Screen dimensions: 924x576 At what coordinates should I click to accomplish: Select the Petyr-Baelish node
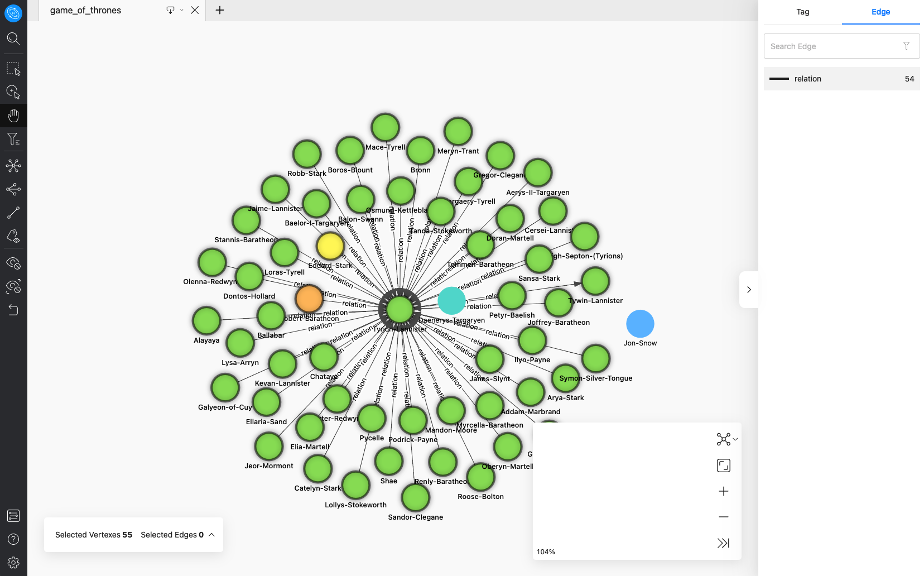coord(512,296)
